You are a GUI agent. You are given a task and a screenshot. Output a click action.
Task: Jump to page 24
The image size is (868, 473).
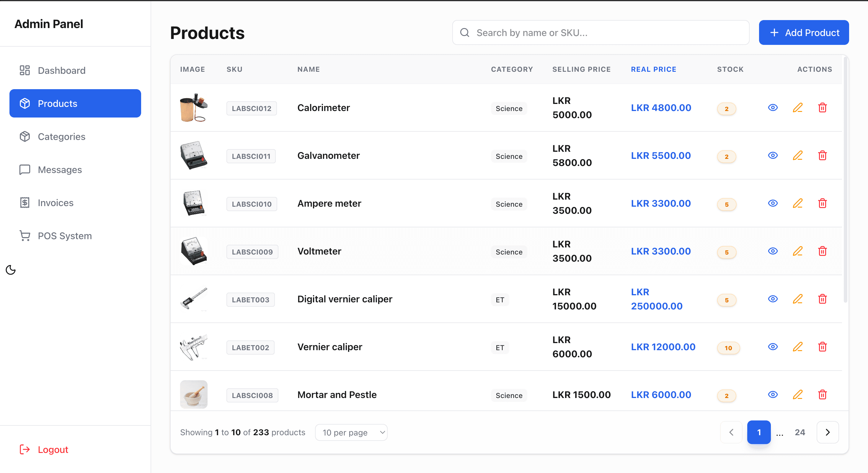(x=800, y=432)
